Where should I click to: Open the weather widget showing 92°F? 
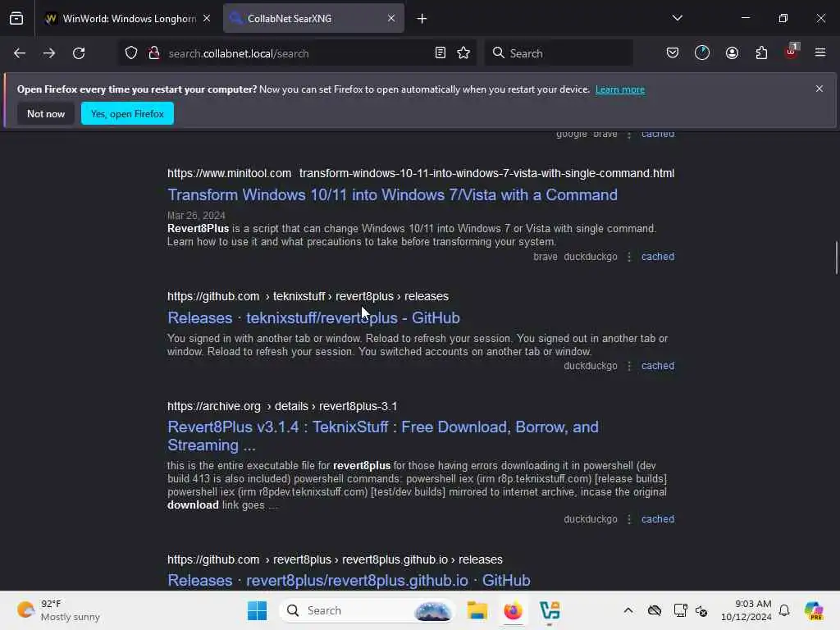(58, 610)
